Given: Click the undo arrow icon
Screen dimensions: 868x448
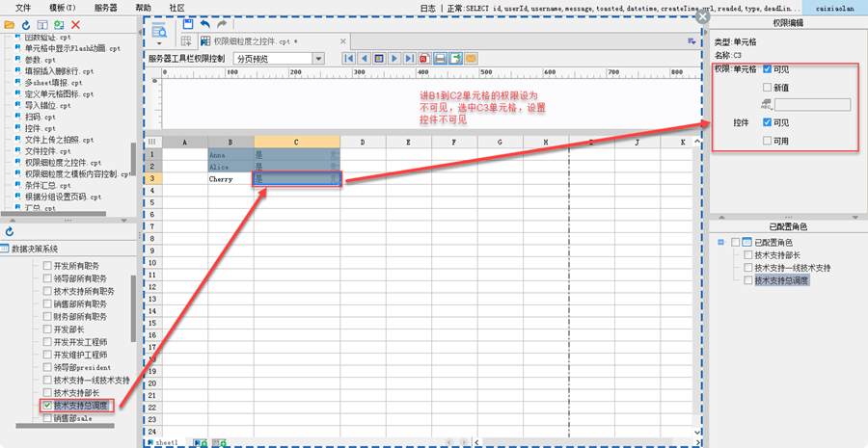Looking at the screenshot, I should click(205, 24).
